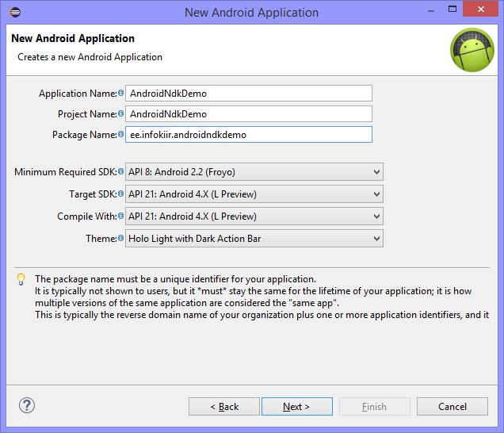Open help with the question mark icon
504x433 pixels.
coord(27,406)
